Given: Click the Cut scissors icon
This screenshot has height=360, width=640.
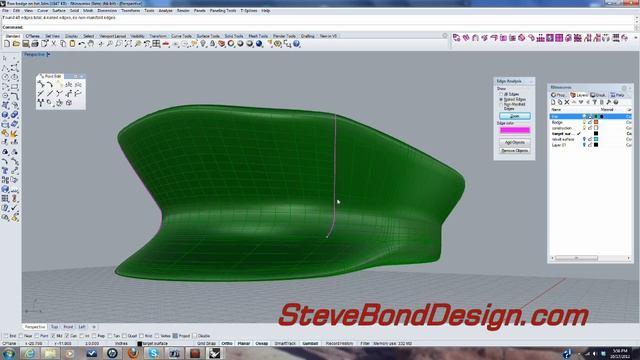Looking at the screenshot, I should point(54,44).
